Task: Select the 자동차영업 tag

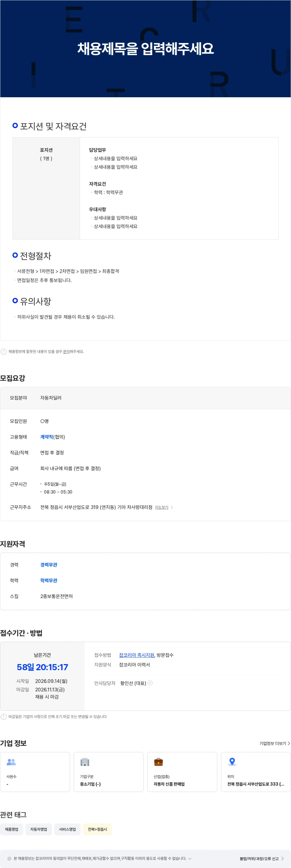Action: click(x=38, y=829)
